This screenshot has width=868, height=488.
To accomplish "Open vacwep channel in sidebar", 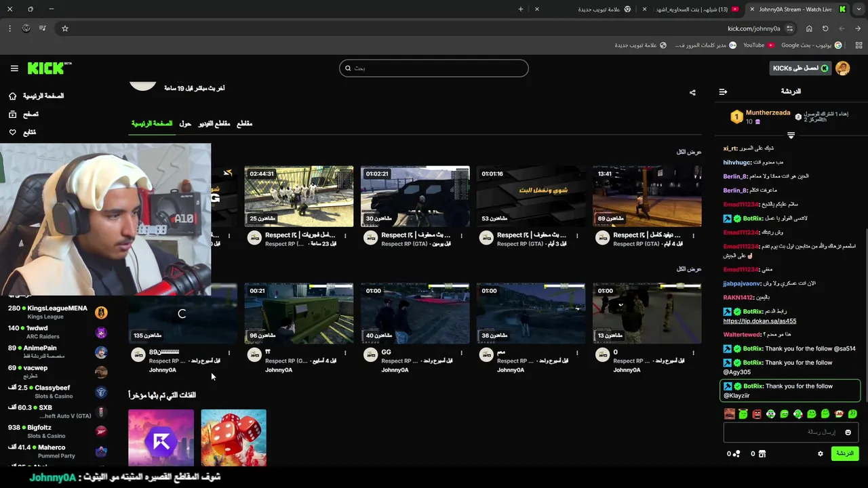I will (57, 371).
